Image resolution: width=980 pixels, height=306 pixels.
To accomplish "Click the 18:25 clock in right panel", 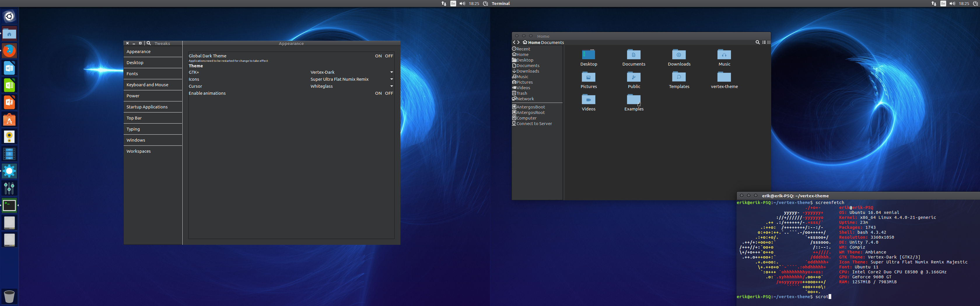I will point(964,3).
